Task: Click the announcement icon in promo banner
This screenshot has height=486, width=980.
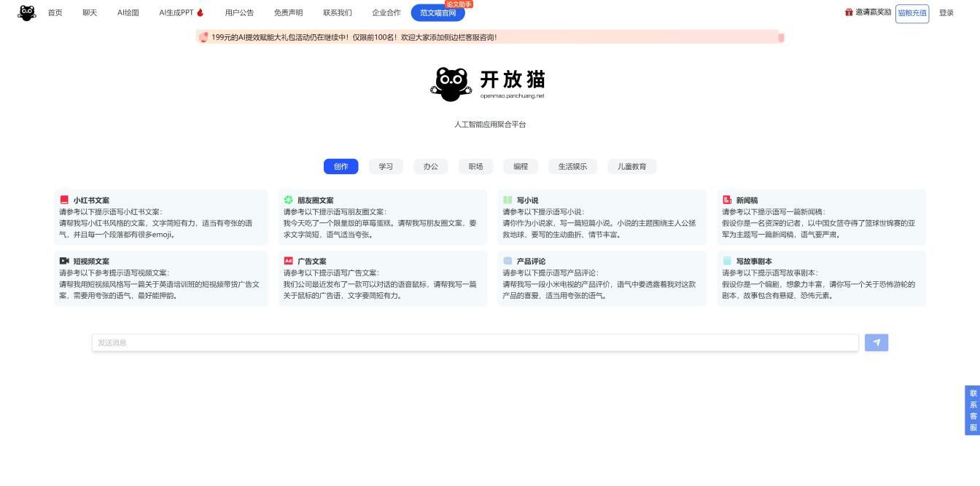Action: point(204,37)
